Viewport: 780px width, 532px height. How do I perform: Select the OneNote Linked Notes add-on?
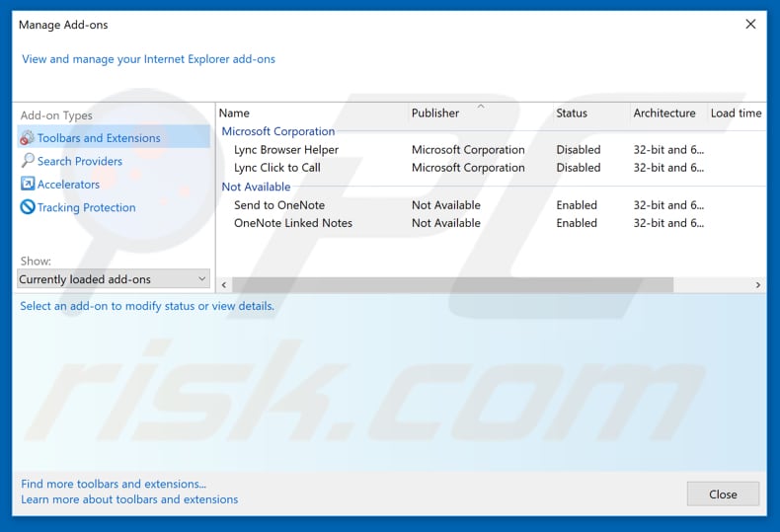point(293,223)
